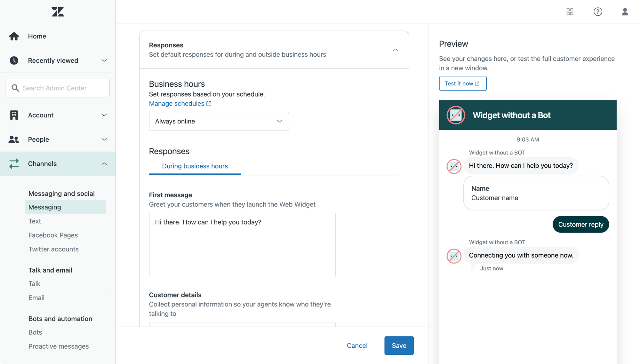Viewport: 640px width, 364px height.
Task: Click the Test it now button
Action: (x=462, y=83)
